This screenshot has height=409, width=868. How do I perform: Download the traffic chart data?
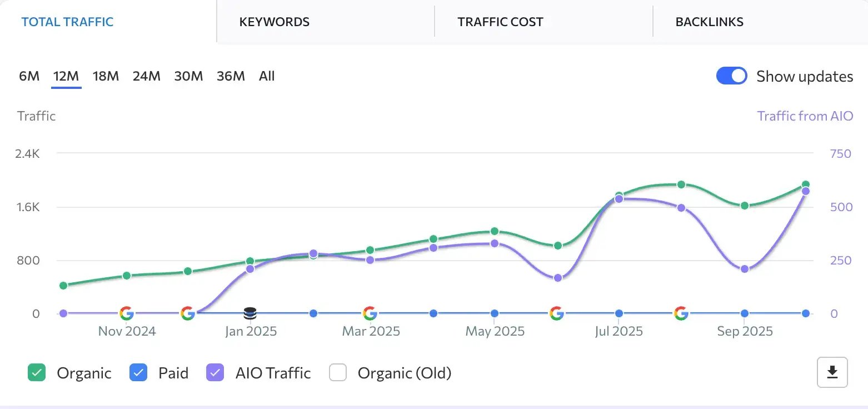point(832,372)
